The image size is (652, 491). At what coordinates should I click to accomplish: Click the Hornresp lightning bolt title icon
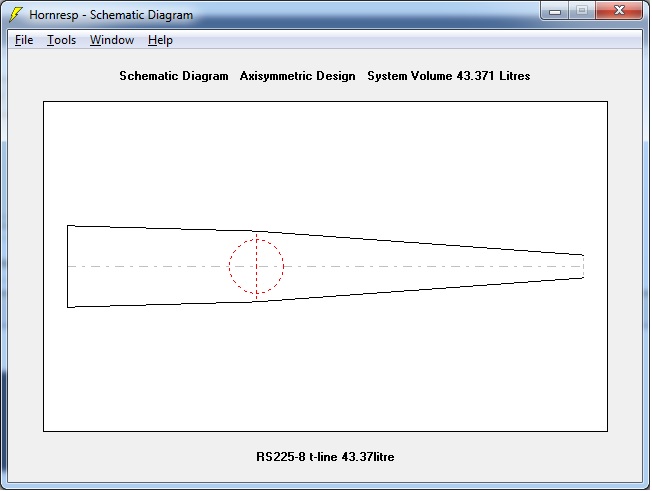click(15, 14)
